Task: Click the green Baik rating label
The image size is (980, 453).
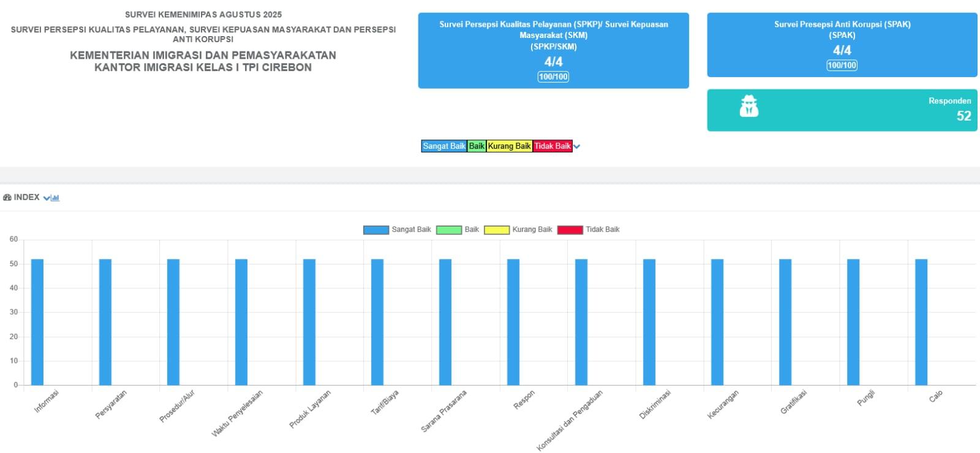Action: 477,146
